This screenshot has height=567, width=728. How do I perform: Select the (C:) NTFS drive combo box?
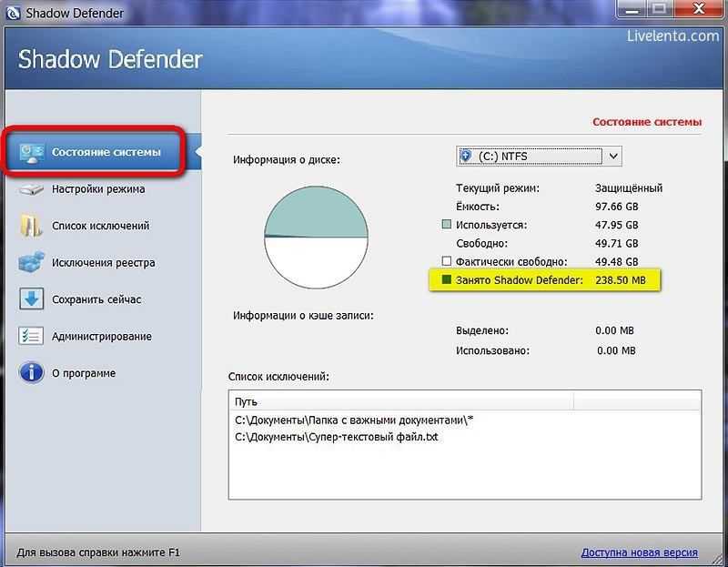(x=539, y=156)
